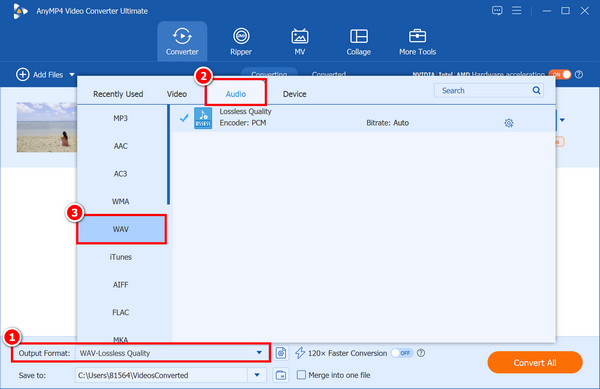600x389 pixels.
Task: Select WMA in format list
Action: click(121, 202)
